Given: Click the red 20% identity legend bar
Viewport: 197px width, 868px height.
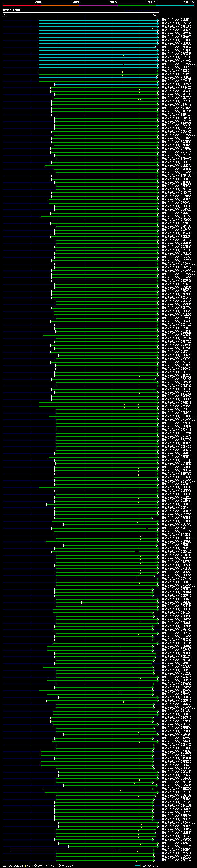Looking at the screenshot, I should (x=22, y=6).
